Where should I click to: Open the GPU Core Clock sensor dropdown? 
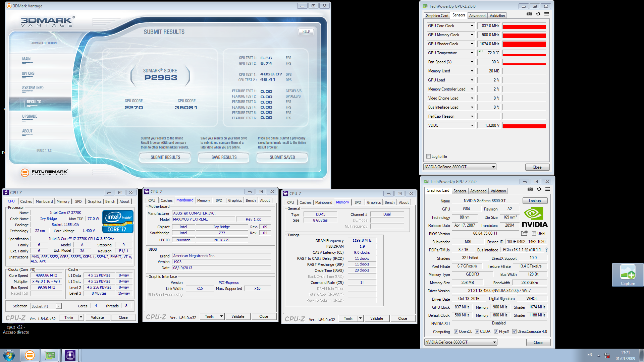coord(472,26)
